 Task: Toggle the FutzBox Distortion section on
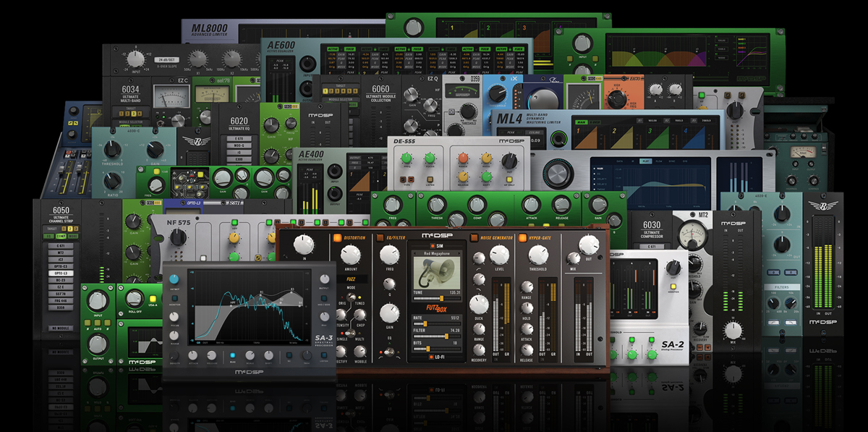coord(338,237)
